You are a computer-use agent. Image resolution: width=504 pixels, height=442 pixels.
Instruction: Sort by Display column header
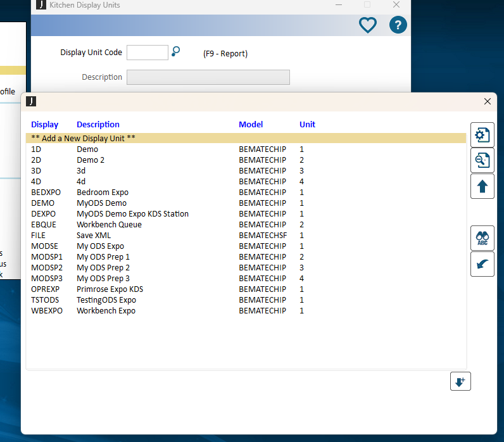click(x=45, y=124)
